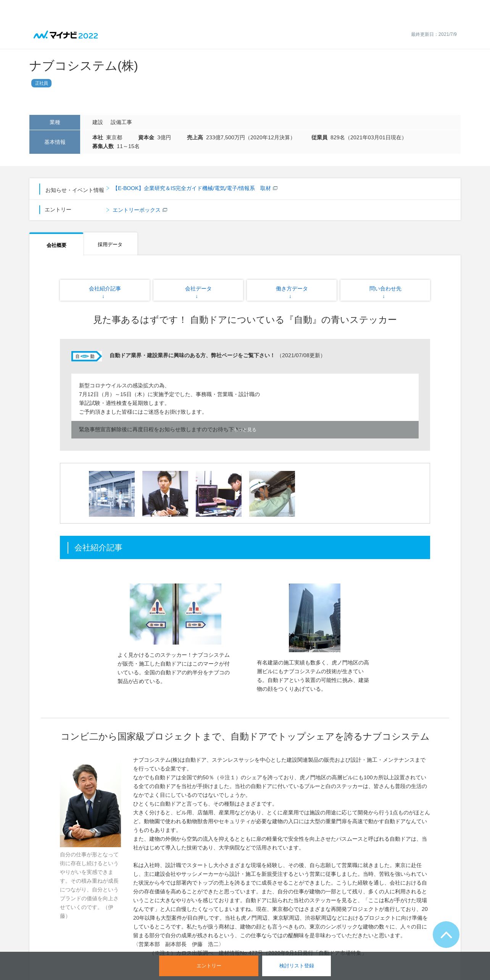Click the automatic door entrance thumbnail
The height and width of the screenshot is (980, 490).
pos(112,494)
